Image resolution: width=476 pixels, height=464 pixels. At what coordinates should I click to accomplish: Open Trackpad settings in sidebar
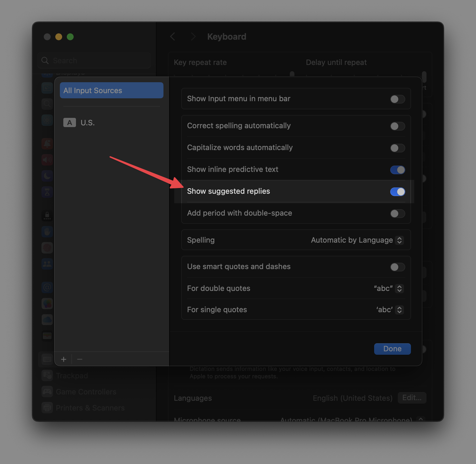[72, 376]
